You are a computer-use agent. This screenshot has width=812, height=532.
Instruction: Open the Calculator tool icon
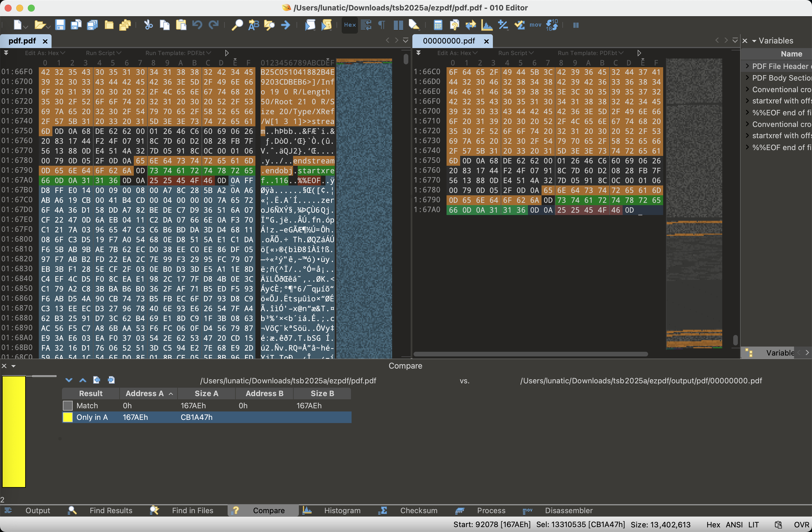click(438, 25)
